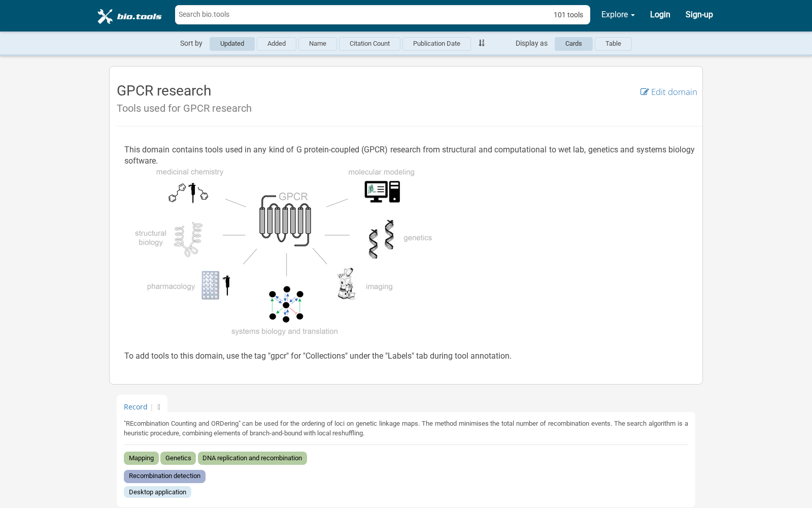Screen dimensions: 812x508
Task: Click the Sign-up link
Action: tap(699, 15)
